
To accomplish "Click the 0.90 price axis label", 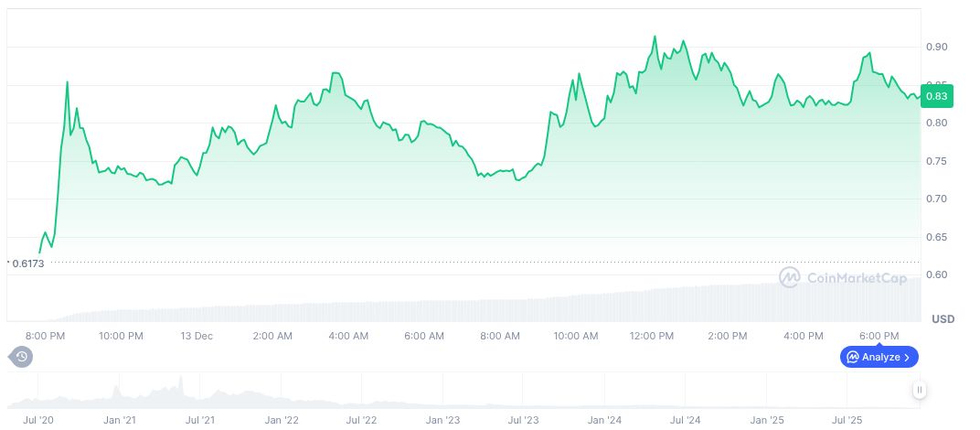I will [x=936, y=47].
